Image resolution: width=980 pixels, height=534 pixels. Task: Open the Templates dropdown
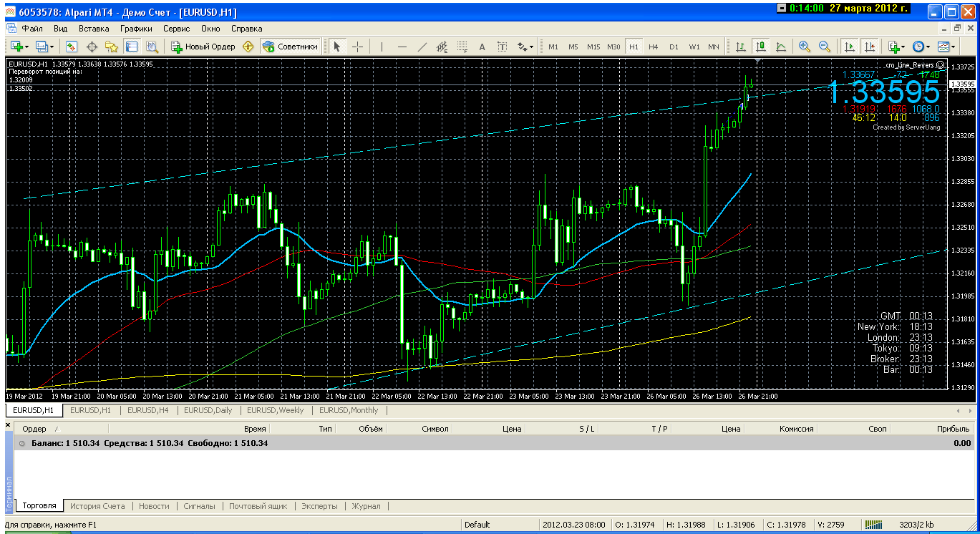coord(946,47)
